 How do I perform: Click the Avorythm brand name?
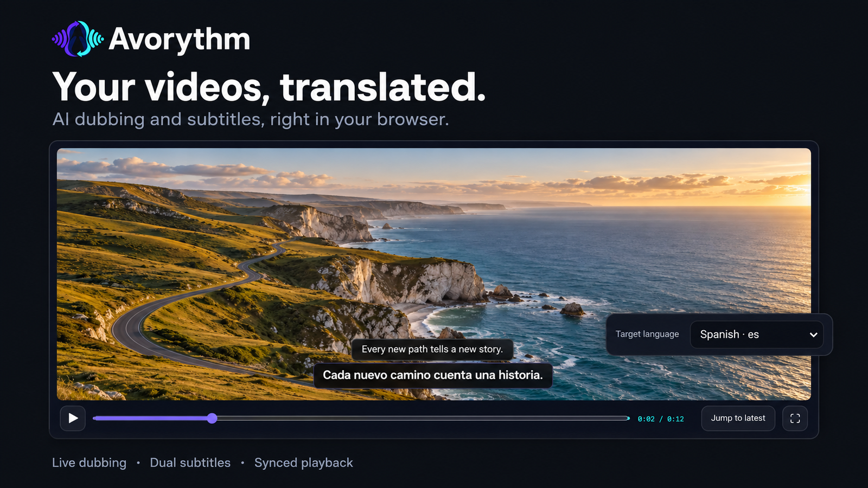pos(180,40)
